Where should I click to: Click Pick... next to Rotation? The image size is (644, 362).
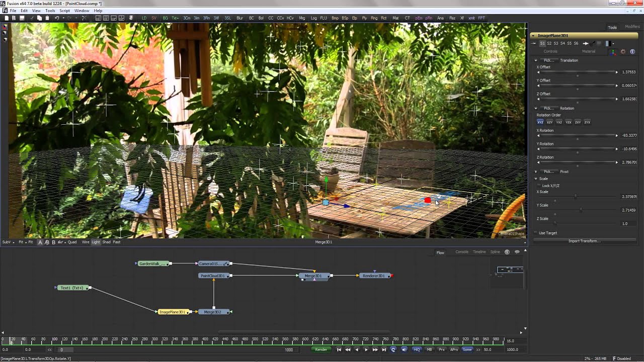tap(548, 108)
